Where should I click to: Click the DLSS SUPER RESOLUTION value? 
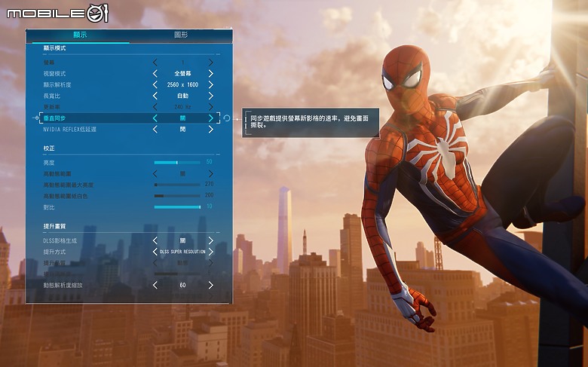pos(182,252)
